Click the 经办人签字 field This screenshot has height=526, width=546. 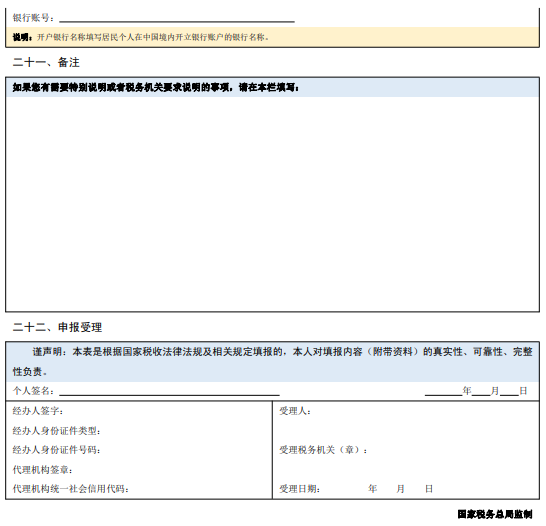point(167,411)
